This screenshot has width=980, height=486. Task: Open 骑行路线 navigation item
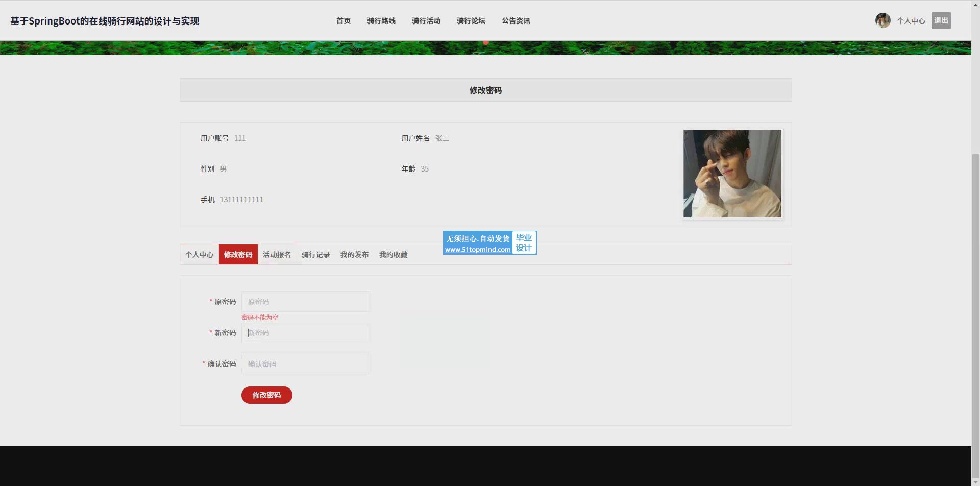click(x=381, y=21)
